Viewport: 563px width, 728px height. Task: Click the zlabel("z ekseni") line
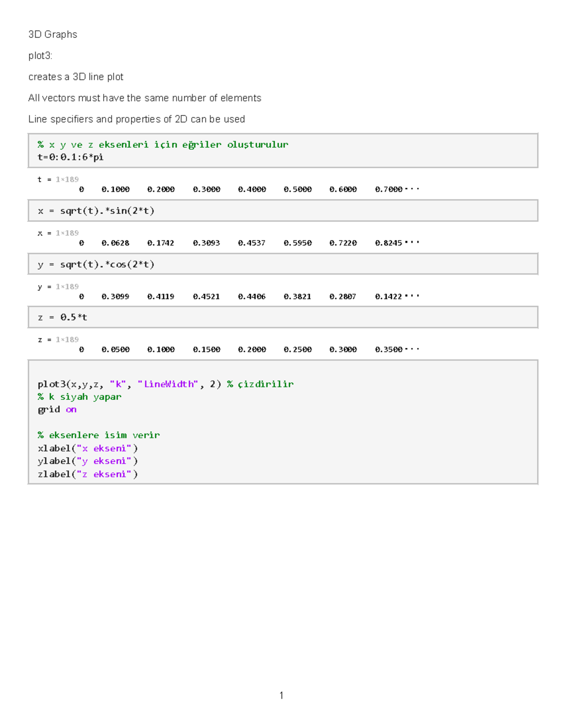88,474
